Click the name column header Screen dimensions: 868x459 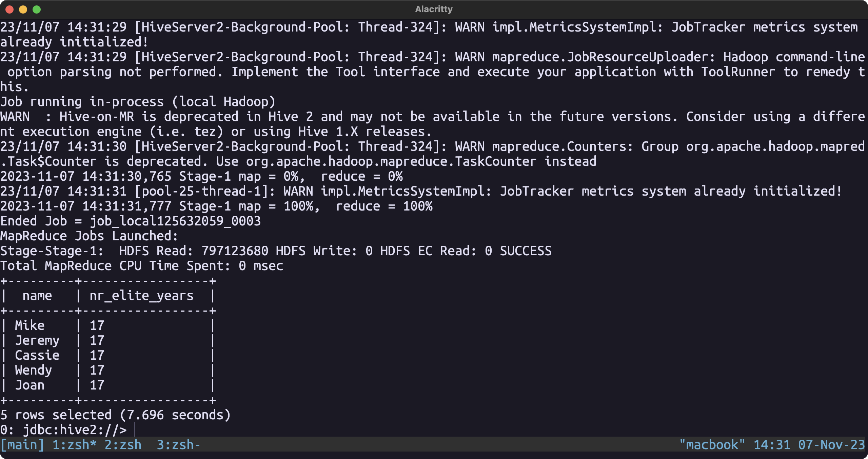tap(37, 296)
